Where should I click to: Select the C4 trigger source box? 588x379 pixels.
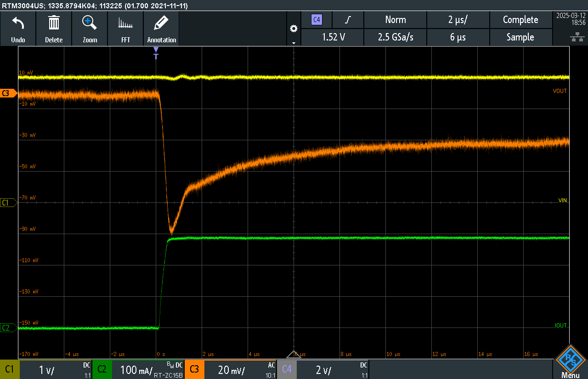[x=317, y=20]
